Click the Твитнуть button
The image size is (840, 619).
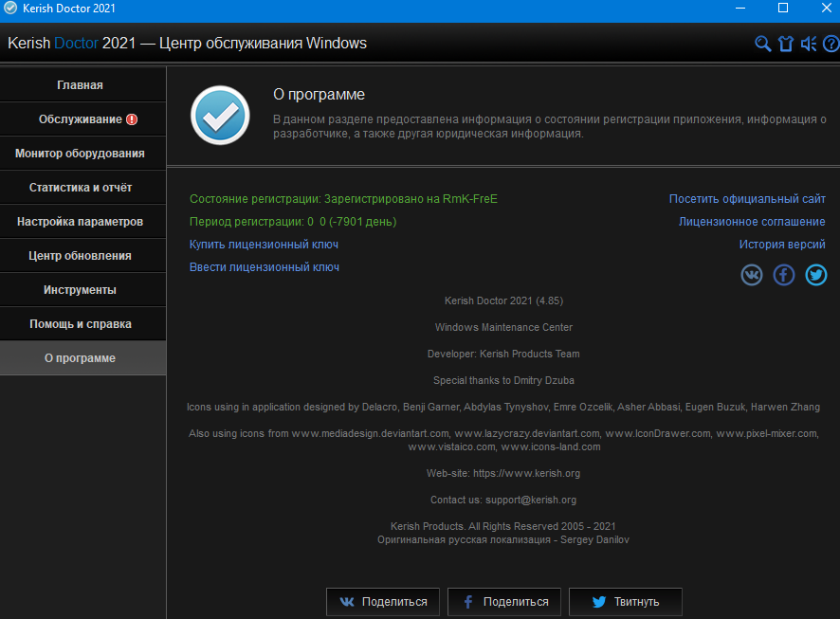626,602
